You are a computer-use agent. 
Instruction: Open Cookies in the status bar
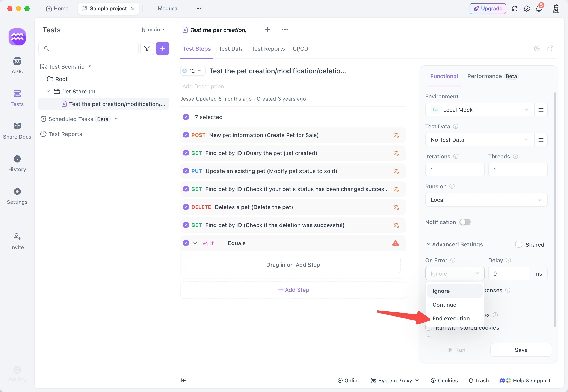pyautogui.click(x=444, y=380)
